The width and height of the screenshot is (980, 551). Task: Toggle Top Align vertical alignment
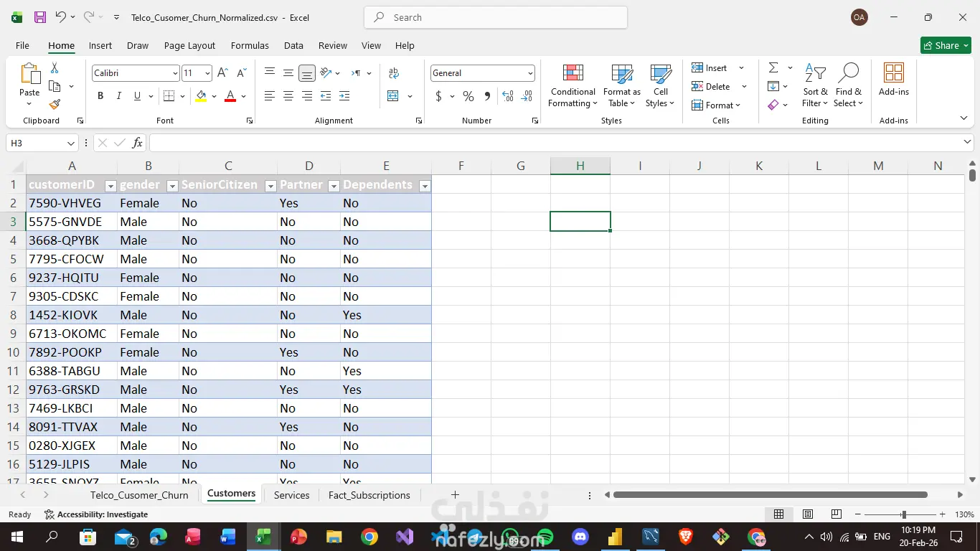pos(270,73)
